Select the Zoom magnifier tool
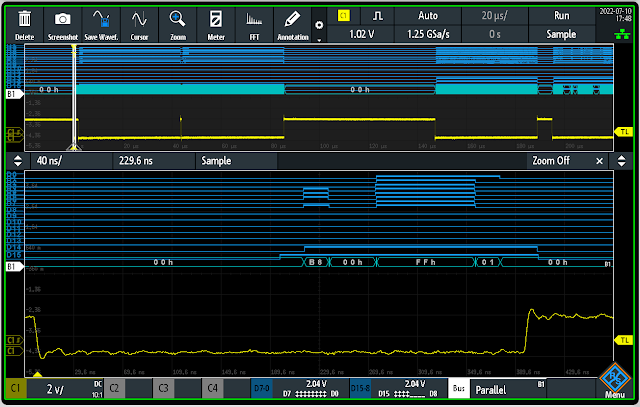Screen dimensions: 640x407 pos(177,22)
